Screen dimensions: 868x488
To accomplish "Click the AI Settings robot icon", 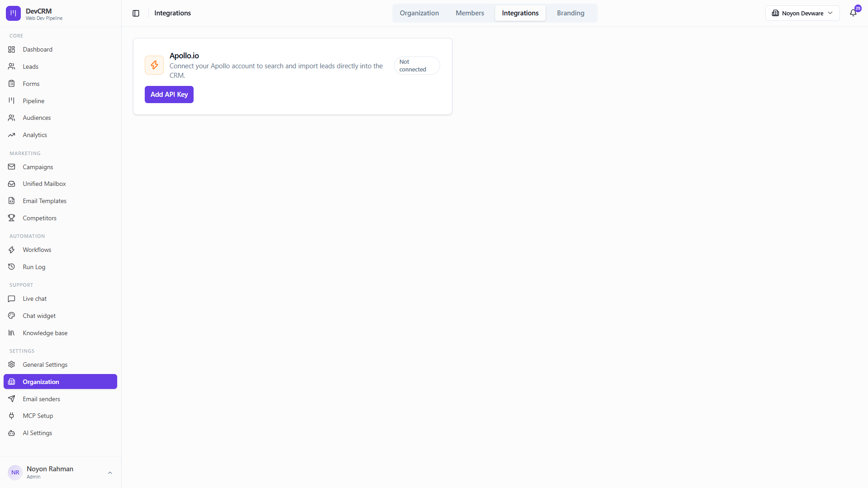I will click(12, 433).
